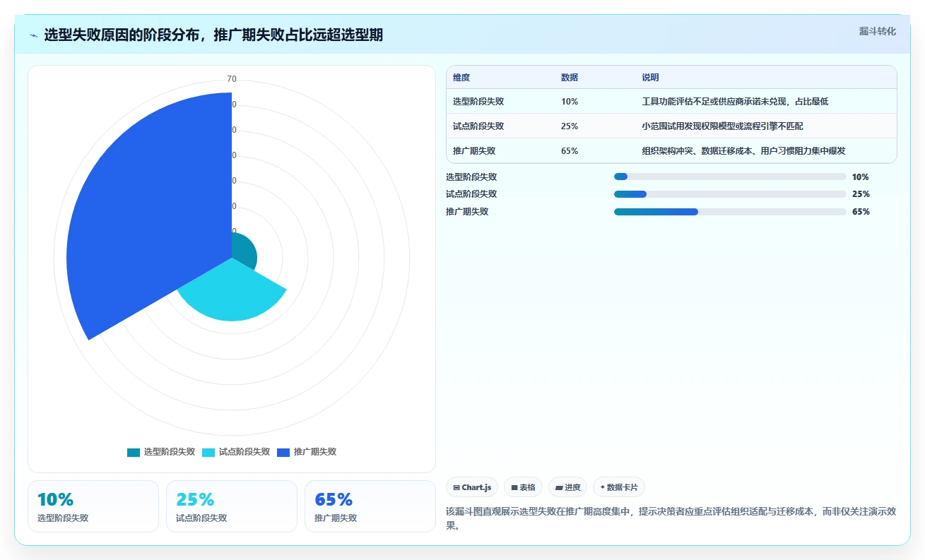Click the 选型阶段失败 progress bar
This screenshot has height=560, width=925.
[x=730, y=177]
